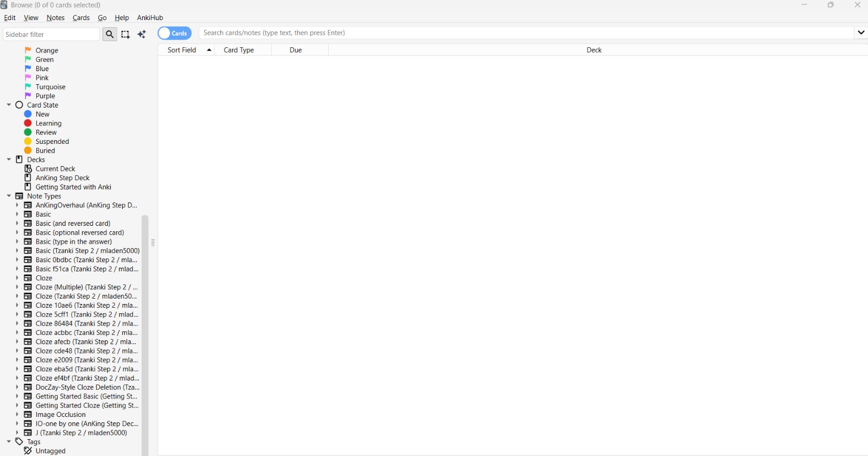The height and width of the screenshot is (456, 868).
Task: Focus the Search cards/notes input field
Action: point(525,33)
